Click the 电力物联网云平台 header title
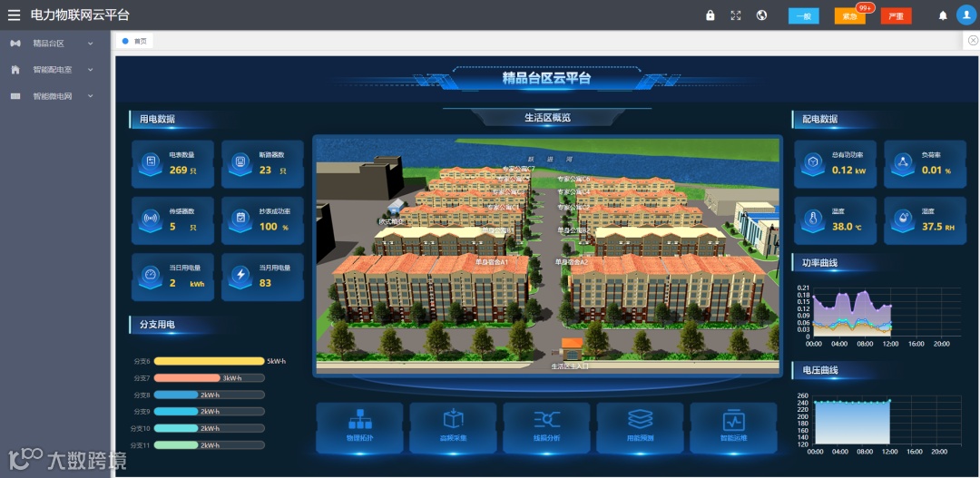The height and width of the screenshot is (478, 980). pos(80,15)
